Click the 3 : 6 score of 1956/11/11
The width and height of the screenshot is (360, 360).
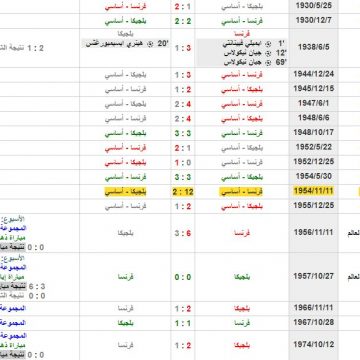click(183, 233)
